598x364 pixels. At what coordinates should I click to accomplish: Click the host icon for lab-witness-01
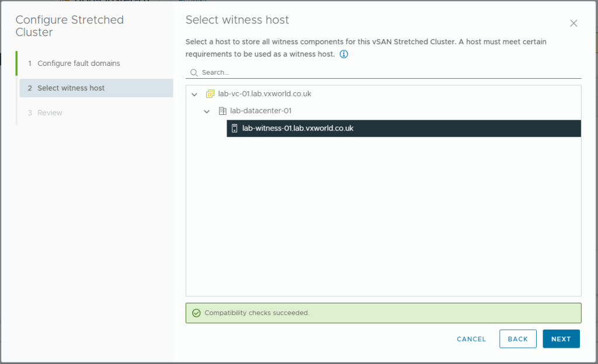coord(234,128)
